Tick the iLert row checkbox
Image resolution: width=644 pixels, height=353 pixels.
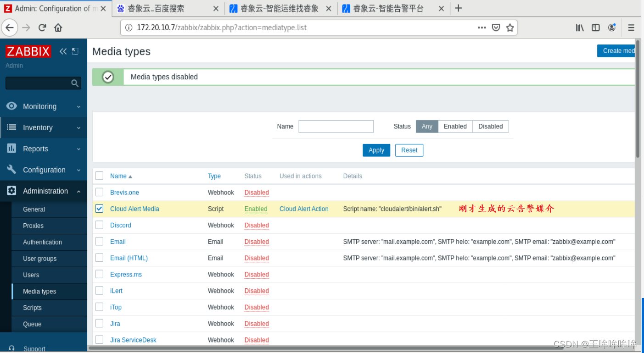click(x=99, y=290)
